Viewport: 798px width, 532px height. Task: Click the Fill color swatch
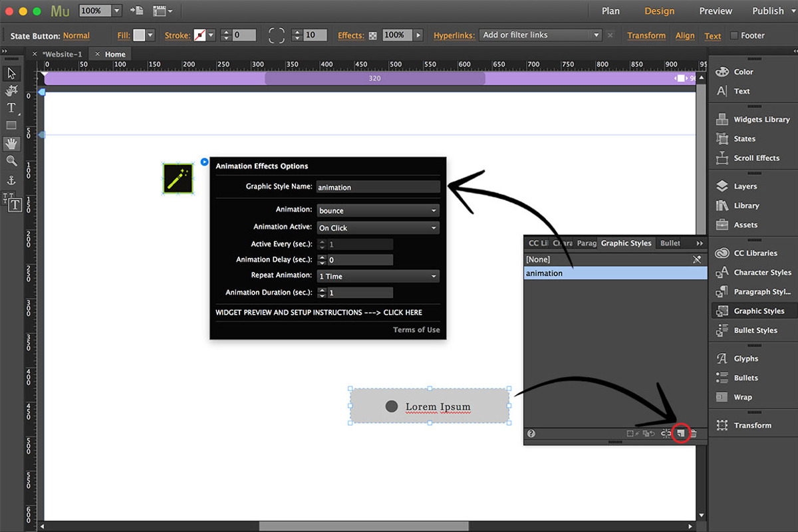139,35
